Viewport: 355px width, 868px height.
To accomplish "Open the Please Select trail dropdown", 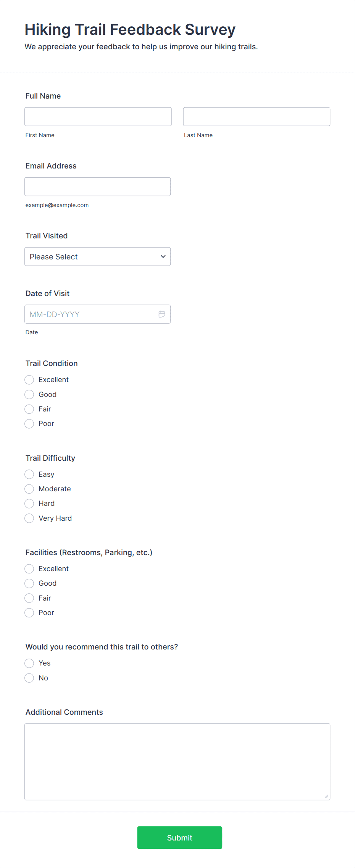I will [97, 256].
